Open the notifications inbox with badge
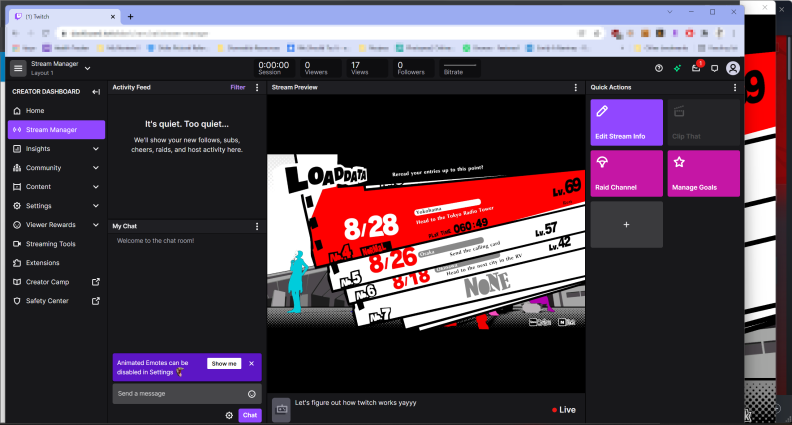792x425 pixels. 697,68
